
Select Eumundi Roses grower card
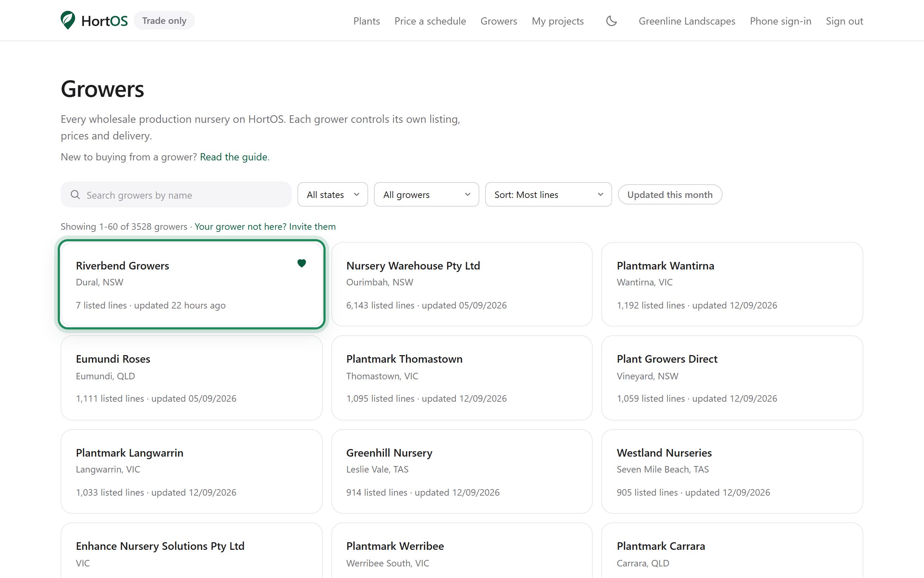(191, 378)
